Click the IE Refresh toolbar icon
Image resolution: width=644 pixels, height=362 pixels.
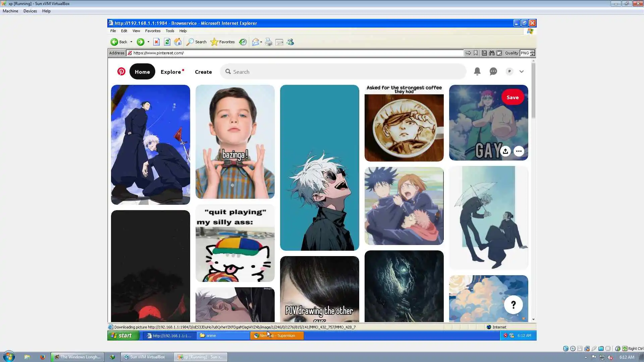click(x=167, y=42)
